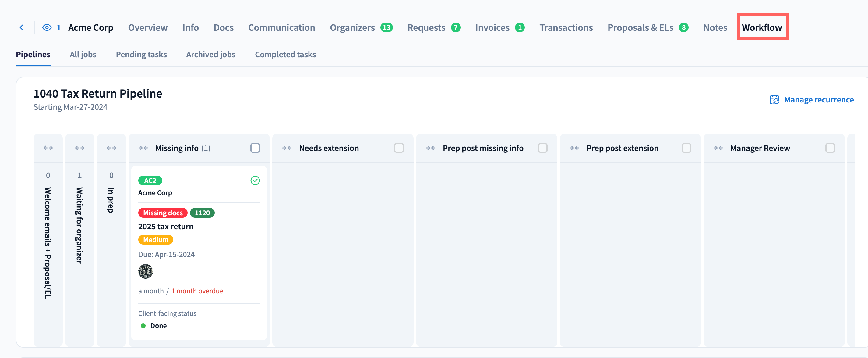Click the red Missing docs tag
Viewport: 868px width, 358px height.
tap(163, 213)
